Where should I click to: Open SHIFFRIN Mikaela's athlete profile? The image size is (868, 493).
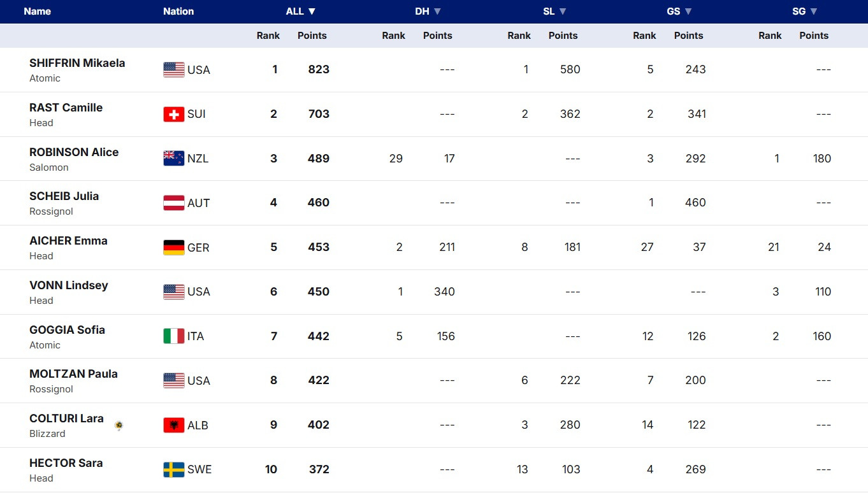click(x=77, y=63)
